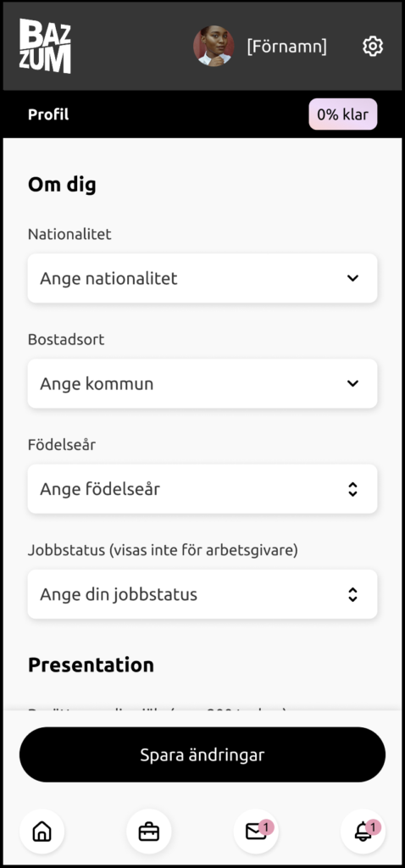Expand the Ange kommun dropdown
This screenshot has width=405, height=868.
tap(202, 383)
